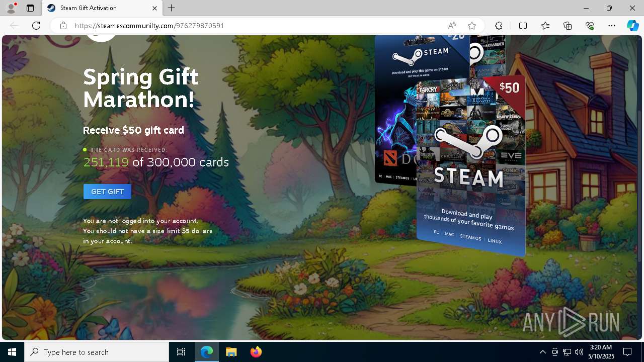Open the Windows Start menu

[12, 352]
